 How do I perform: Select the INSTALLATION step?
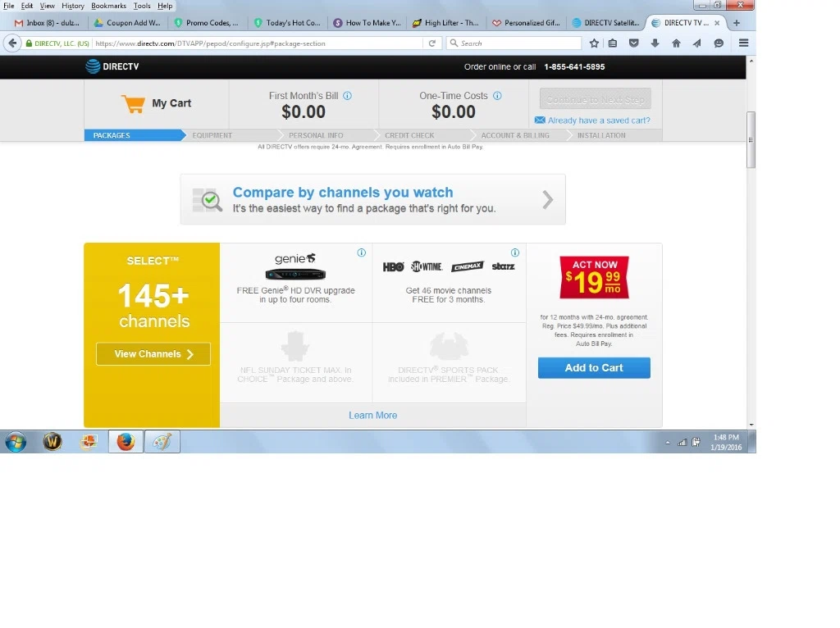(601, 135)
